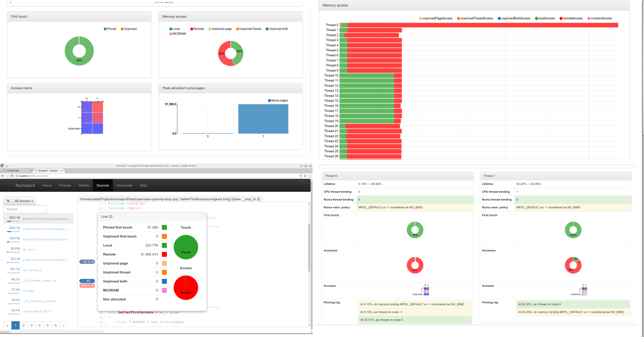Toggle remoteAccess in thread chart legend
Image resolution: width=644 pixels, height=337 pixels.
click(571, 18)
